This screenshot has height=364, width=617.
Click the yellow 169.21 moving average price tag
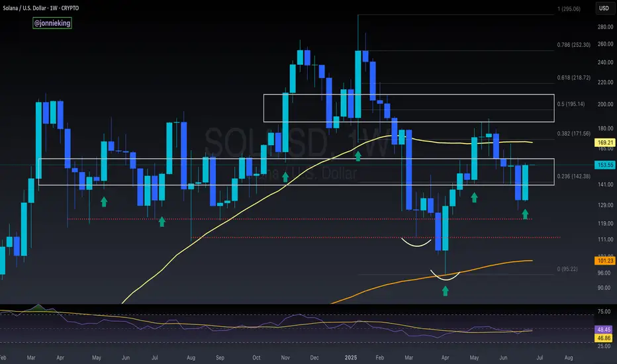tap(605, 142)
